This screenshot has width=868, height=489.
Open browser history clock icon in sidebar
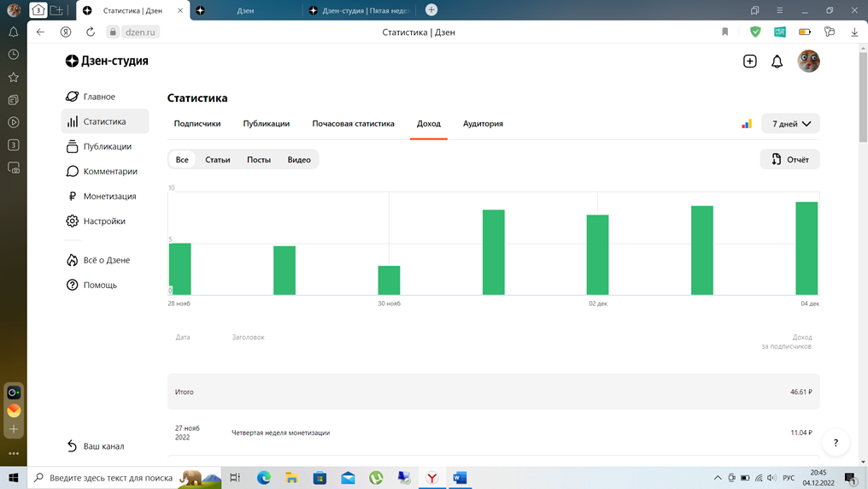click(x=14, y=54)
